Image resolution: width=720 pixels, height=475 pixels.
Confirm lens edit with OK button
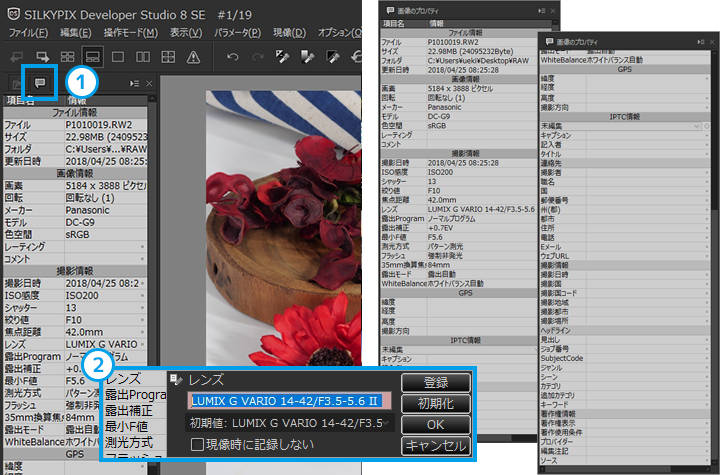pos(436,425)
